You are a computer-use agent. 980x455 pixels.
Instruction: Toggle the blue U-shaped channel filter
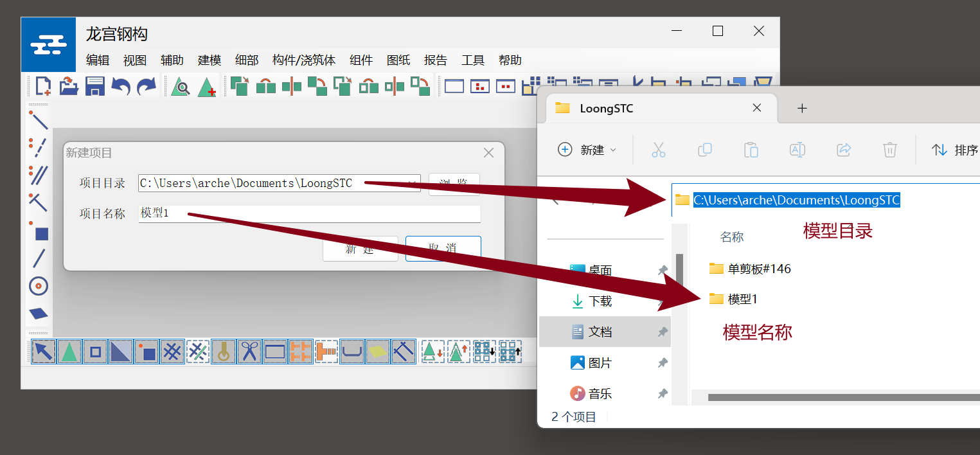352,352
